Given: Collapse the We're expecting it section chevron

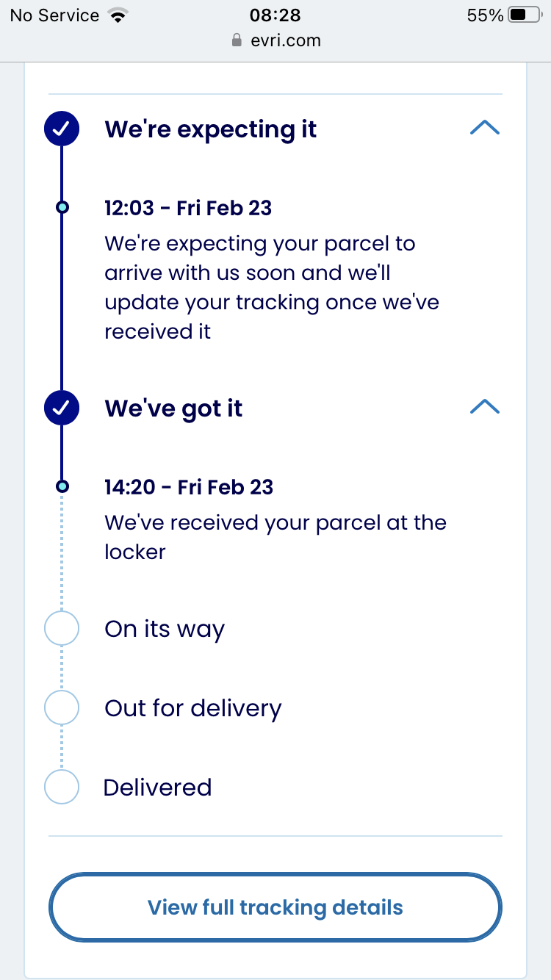Looking at the screenshot, I should [484, 129].
